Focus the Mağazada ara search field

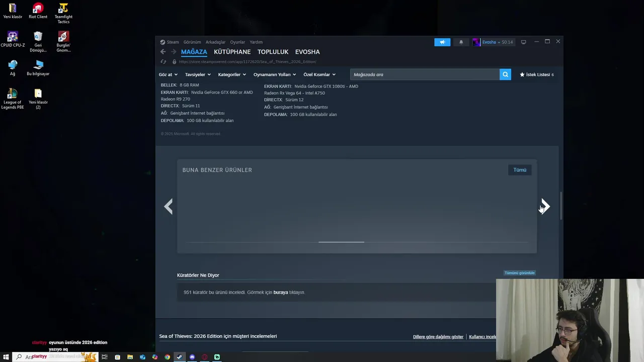[x=425, y=74]
